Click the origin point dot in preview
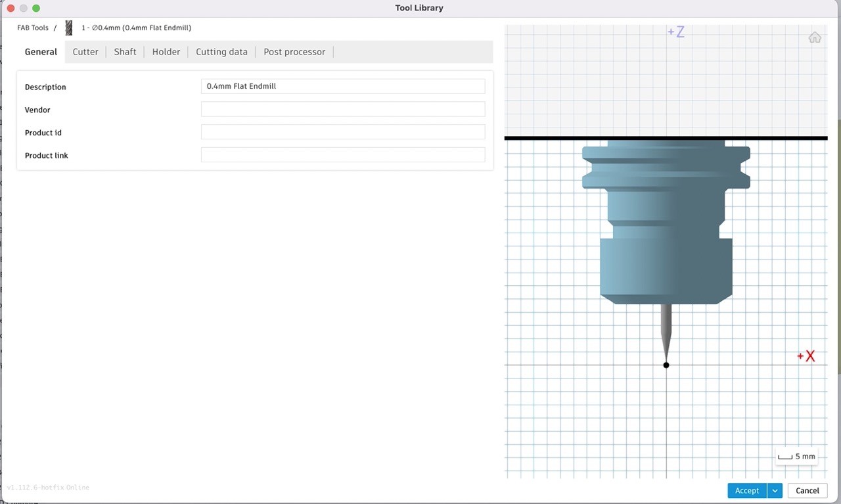 pyautogui.click(x=666, y=365)
